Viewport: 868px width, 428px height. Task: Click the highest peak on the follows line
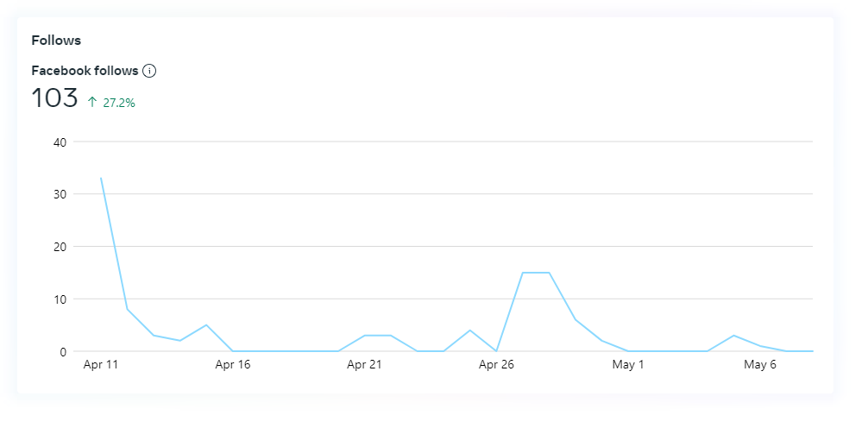click(101, 179)
